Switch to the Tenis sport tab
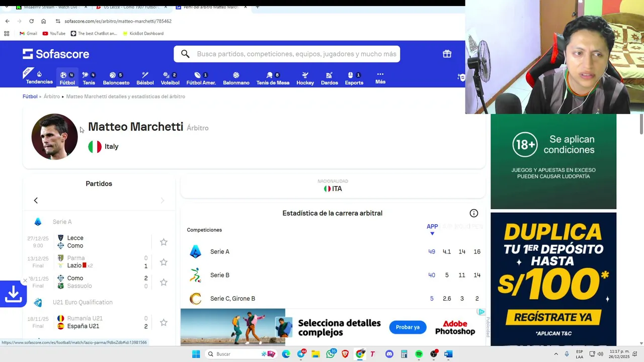Image resolution: width=644 pixels, height=362 pixels. click(x=89, y=78)
